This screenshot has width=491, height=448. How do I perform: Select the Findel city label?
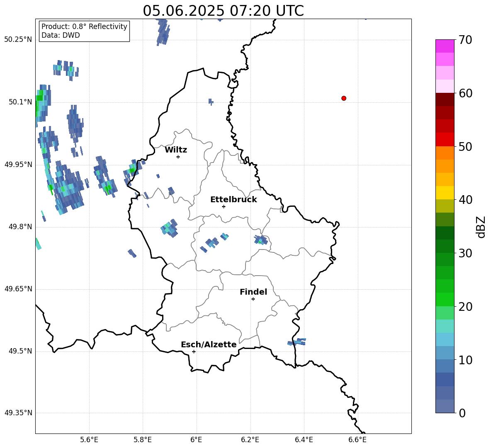(x=253, y=292)
